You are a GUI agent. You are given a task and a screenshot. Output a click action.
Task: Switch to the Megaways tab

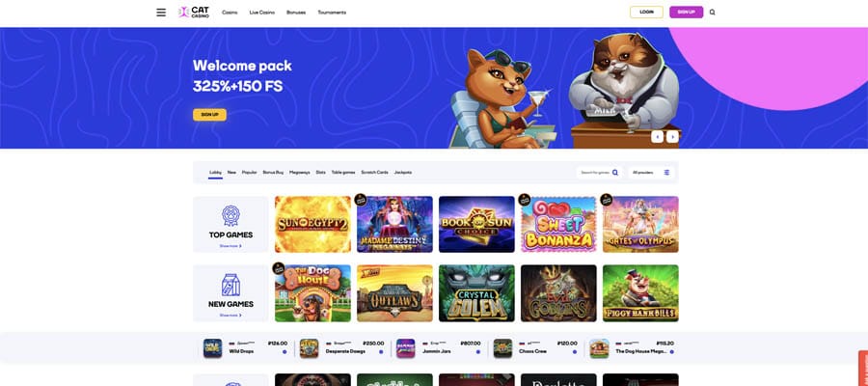(300, 173)
